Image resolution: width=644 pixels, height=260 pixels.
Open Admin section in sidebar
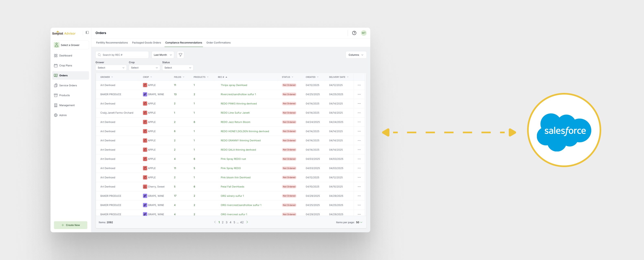coord(63,115)
